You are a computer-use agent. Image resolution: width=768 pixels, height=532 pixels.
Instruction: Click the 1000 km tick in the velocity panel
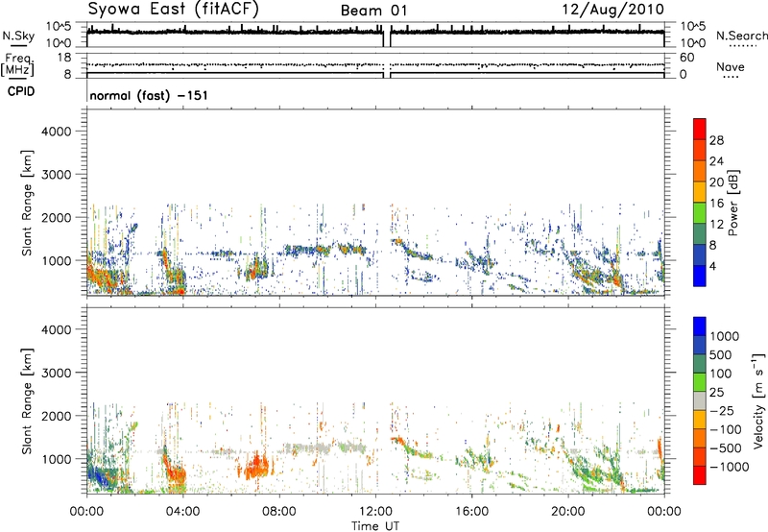(x=57, y=459)
